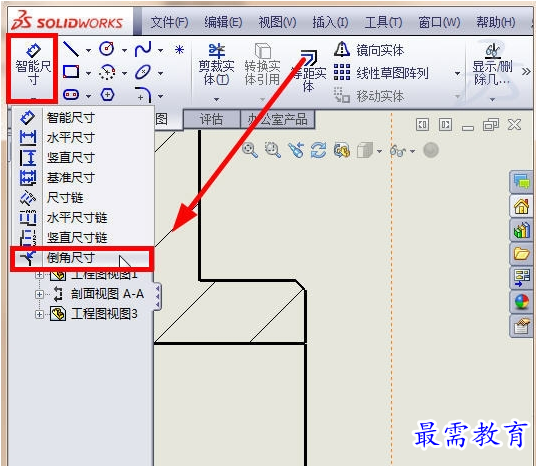Choose 水平尺寸链 from the dropdown

(x=82, y=217)
